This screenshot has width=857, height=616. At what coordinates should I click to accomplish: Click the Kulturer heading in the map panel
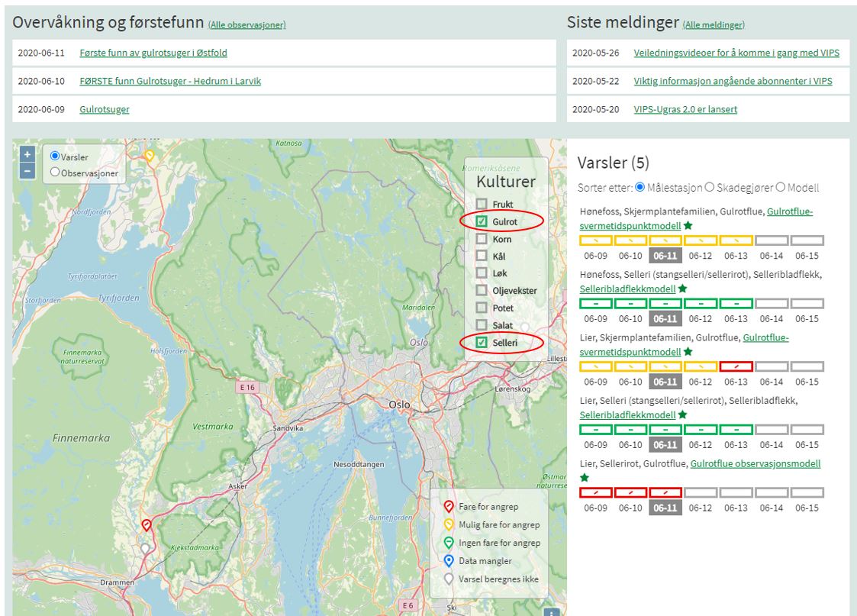click(x=506, y=182)
